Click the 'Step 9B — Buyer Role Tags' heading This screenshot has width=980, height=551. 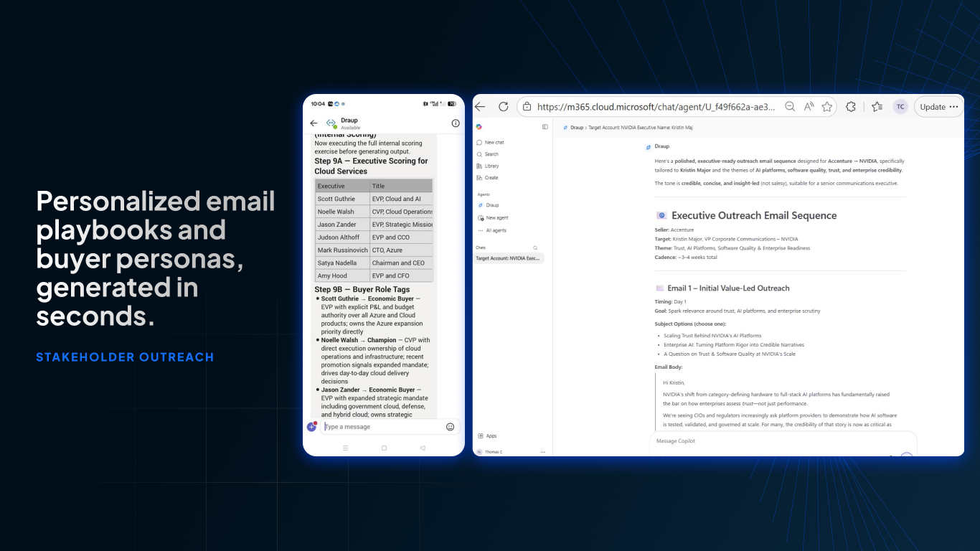click(362, 289)
